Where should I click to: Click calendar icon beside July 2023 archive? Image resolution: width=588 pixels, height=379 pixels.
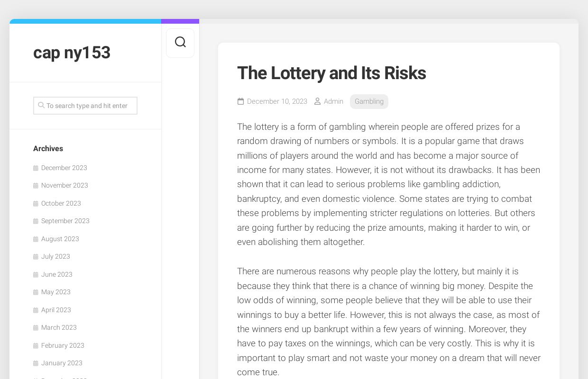point(36,257)
